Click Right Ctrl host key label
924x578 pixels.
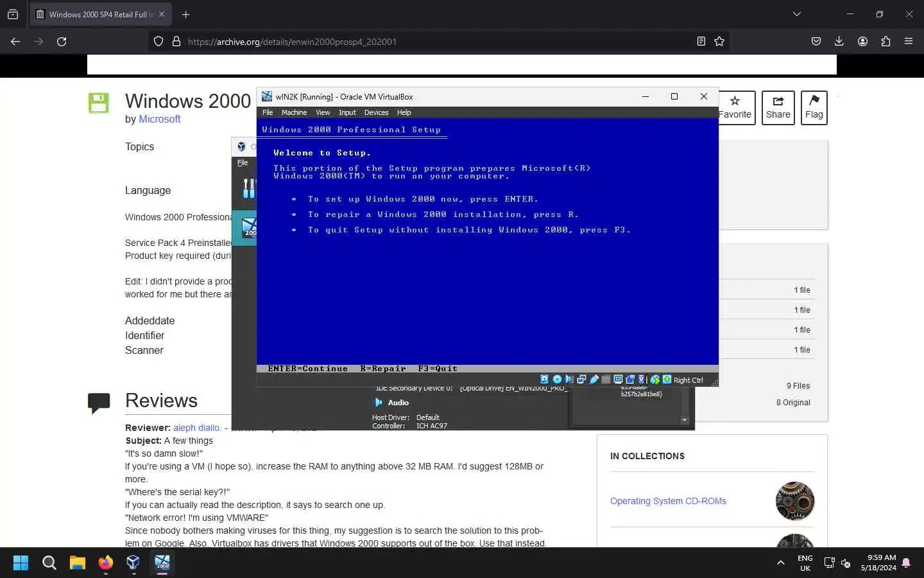coord(689,380)
